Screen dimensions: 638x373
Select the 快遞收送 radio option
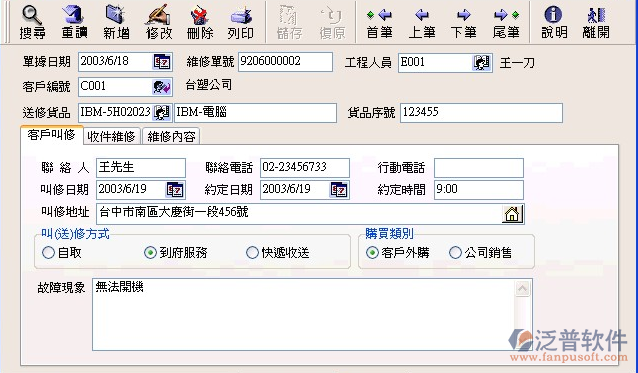click(x=252, y=253)
